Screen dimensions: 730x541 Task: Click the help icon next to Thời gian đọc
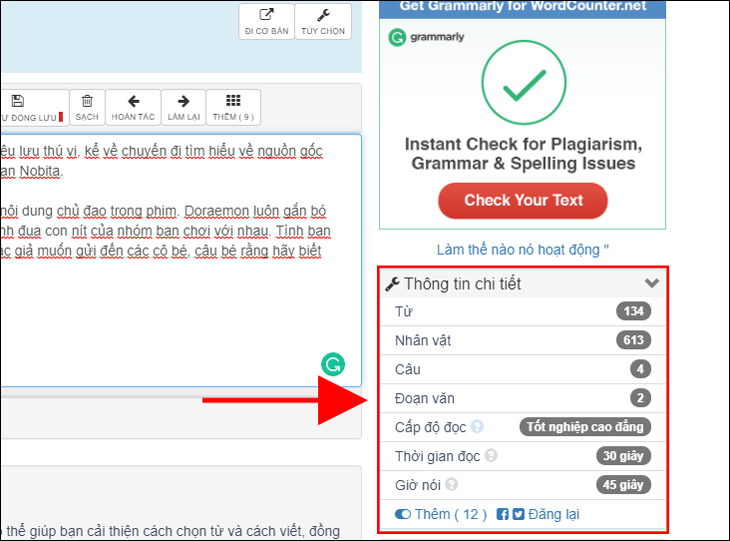[491, 455]
